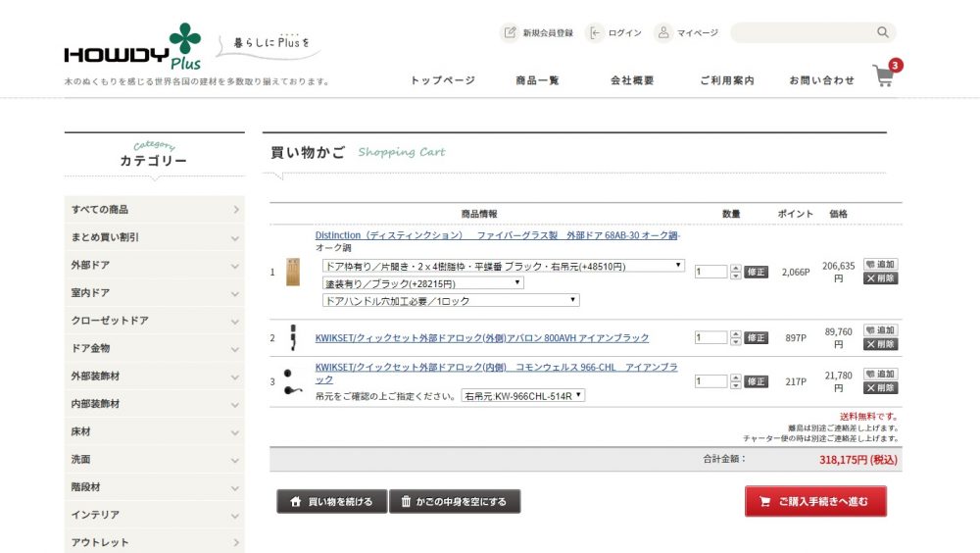Click the total 318,175円 amount
The image size is (980, 553).
click(858, 460)
